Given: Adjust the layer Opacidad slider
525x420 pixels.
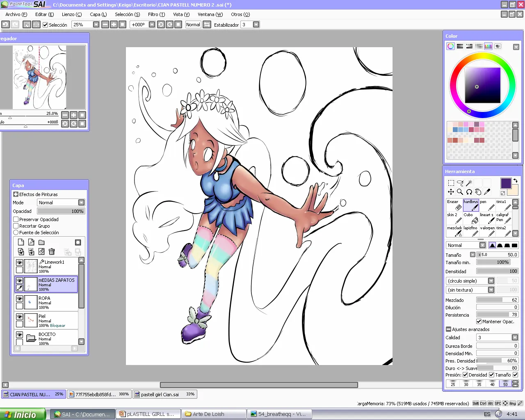Looking at the screenshot, I should click(x=61, y=211).
